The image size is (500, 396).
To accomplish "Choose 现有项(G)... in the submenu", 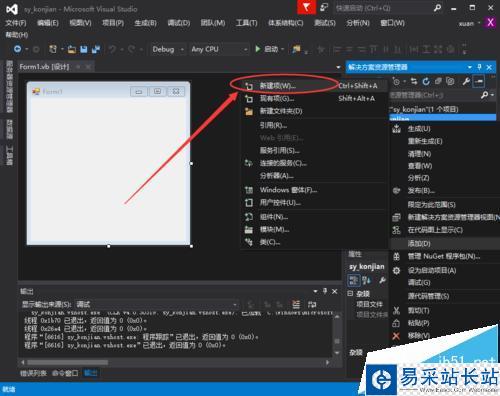I will 313,99.
